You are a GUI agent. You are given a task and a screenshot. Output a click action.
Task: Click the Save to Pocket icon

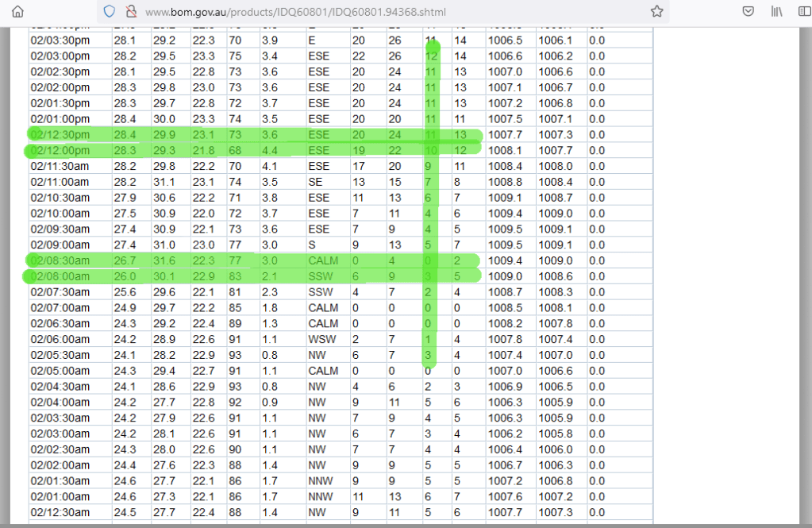tap(748, 12)
